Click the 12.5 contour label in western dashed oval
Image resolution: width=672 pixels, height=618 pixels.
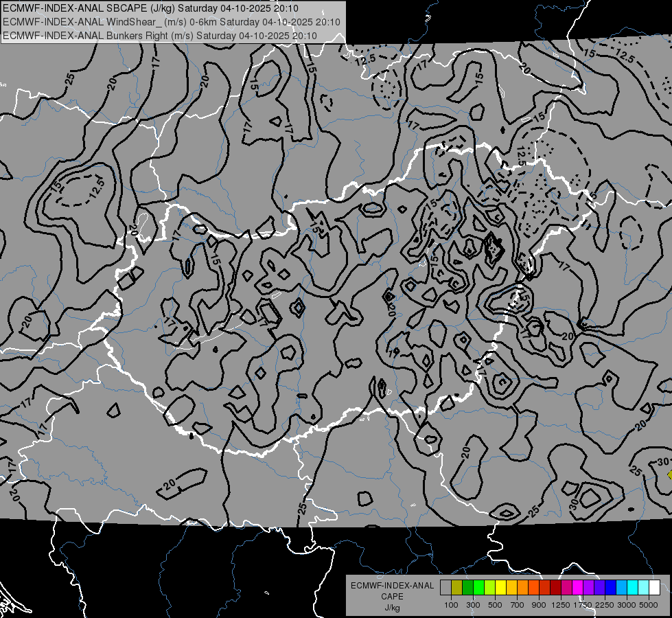click(97, 189)
